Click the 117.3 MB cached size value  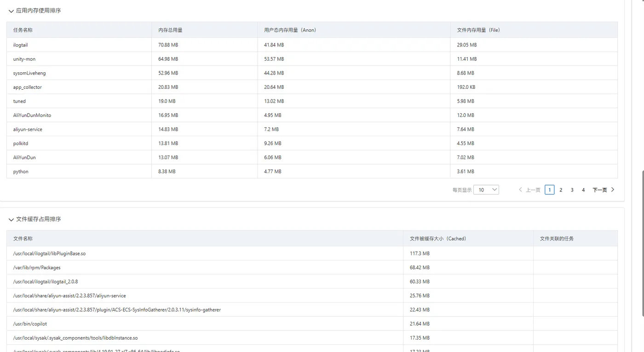point(420,254)
